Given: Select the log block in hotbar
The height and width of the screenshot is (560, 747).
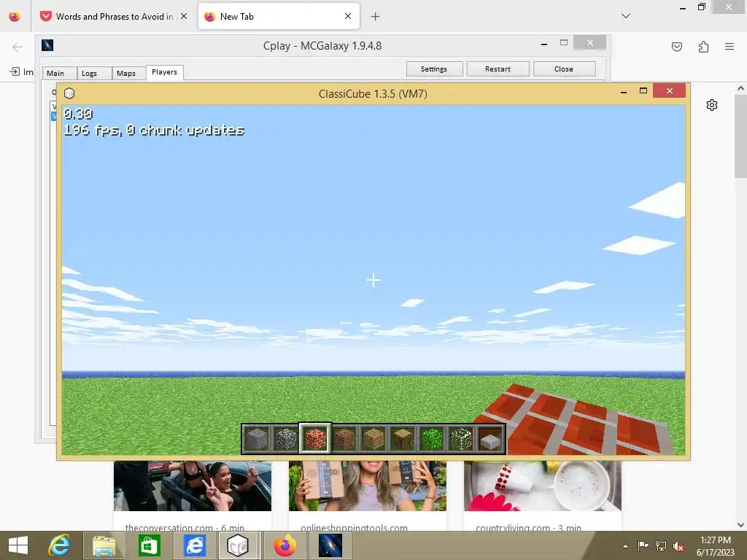Looking at the screenshot, I should tap(403, 438).
